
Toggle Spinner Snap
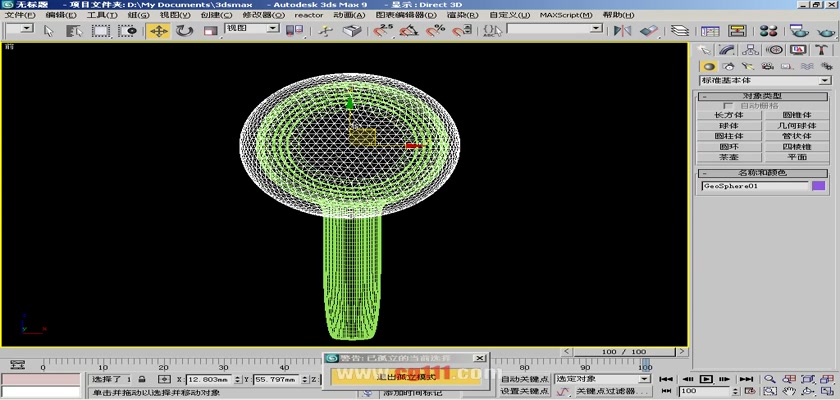point(462,31)
